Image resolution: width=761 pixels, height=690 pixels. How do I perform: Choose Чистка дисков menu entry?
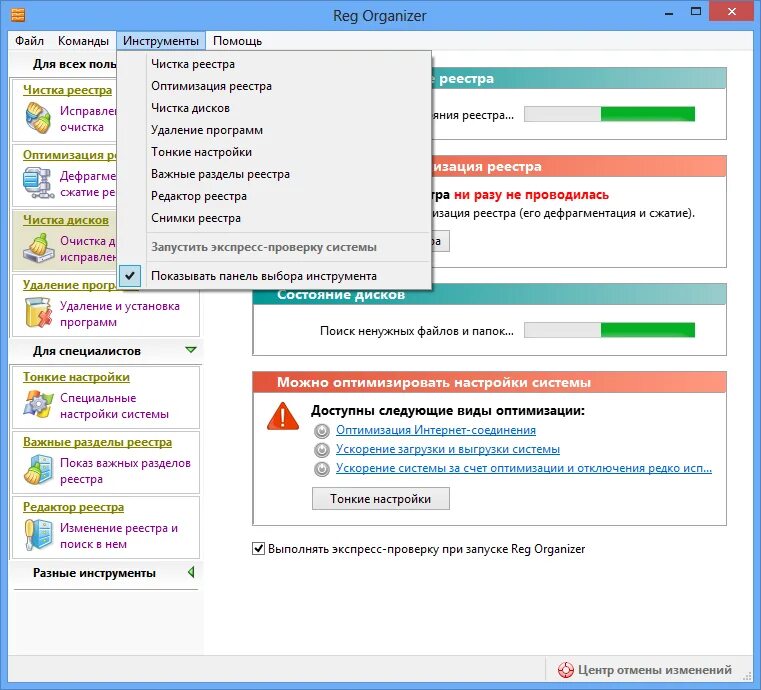274,108
